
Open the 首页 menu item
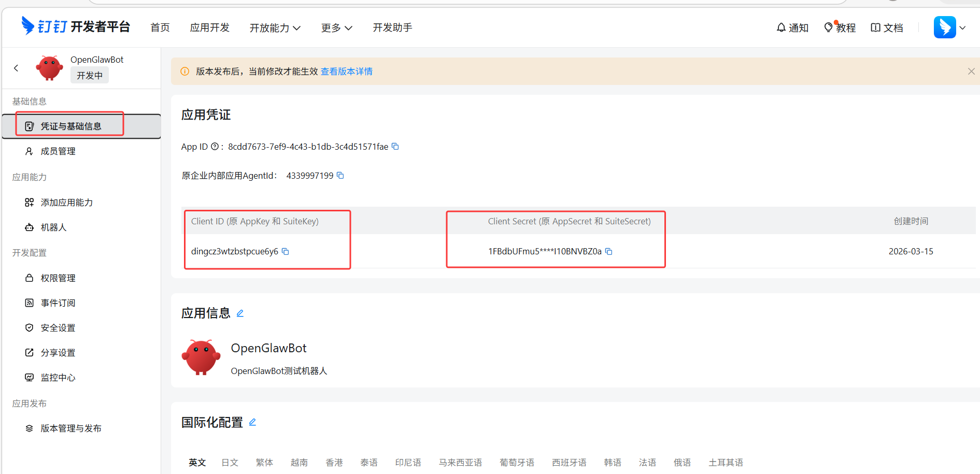click(x=160, y=27)
